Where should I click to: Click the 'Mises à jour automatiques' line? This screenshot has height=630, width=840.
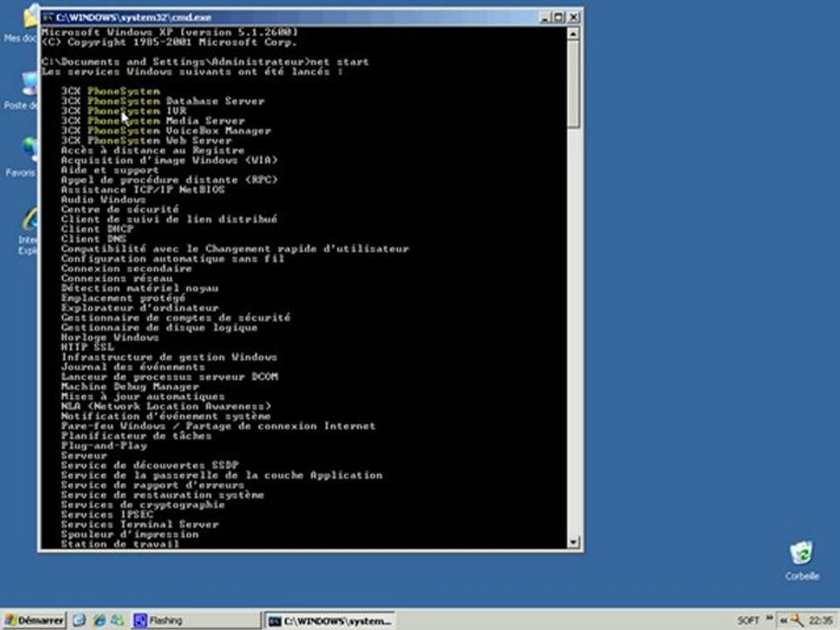[x=143, y=396]
